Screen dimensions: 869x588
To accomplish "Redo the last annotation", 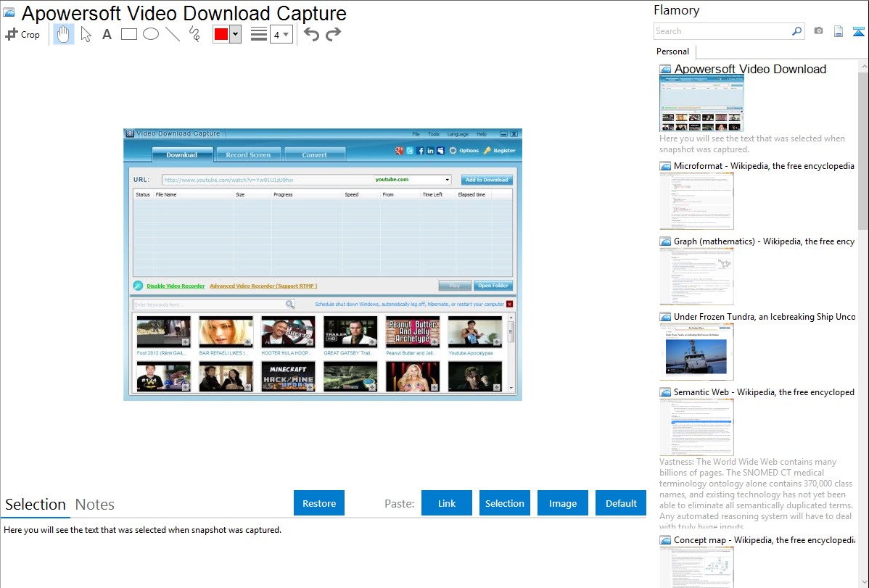I will 333,34.
